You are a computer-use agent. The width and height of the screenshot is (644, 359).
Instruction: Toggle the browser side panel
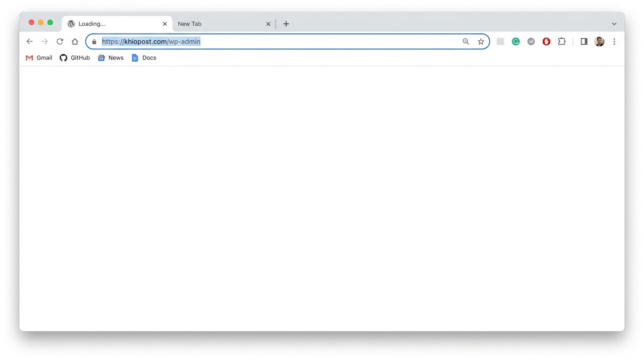point(584,42)
